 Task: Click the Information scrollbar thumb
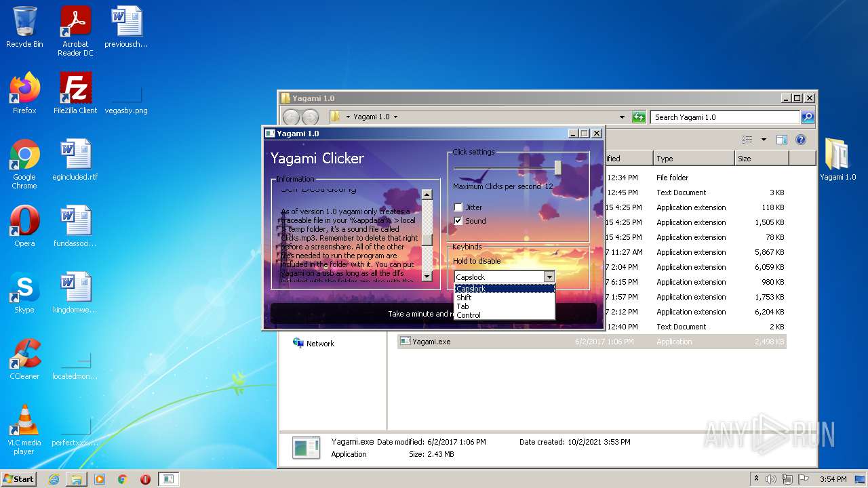point(427,239)
